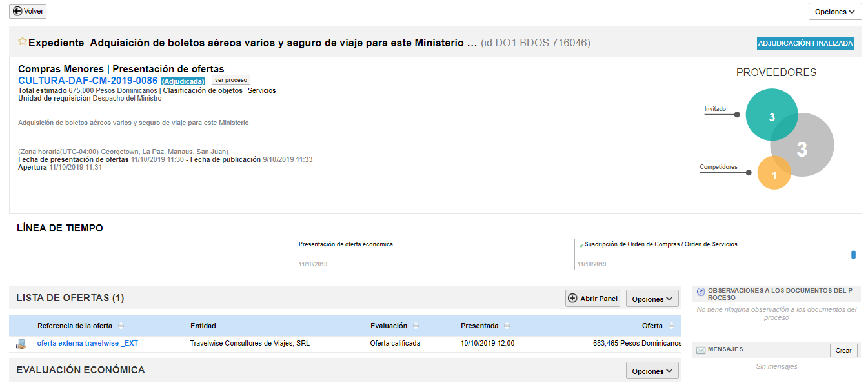The image size is (868, 383).
Task: Expand Opciones in Evaluación Económica section
Action: (652, 371)
